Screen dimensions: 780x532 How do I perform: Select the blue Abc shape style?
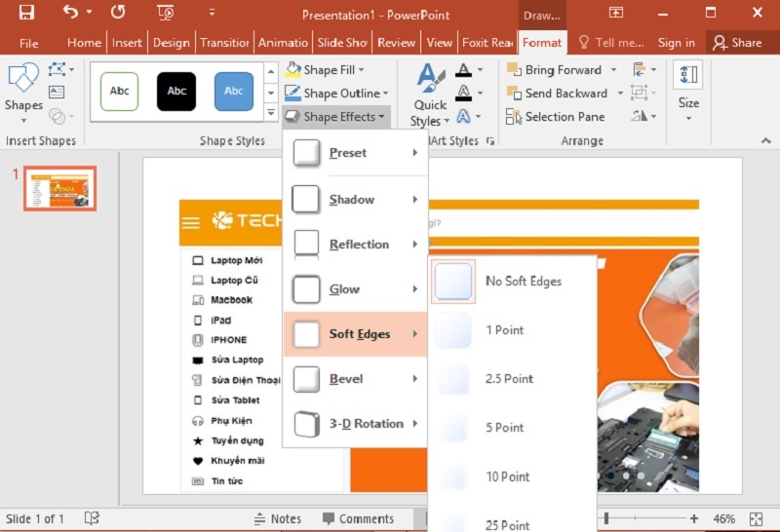click(234, 92)
